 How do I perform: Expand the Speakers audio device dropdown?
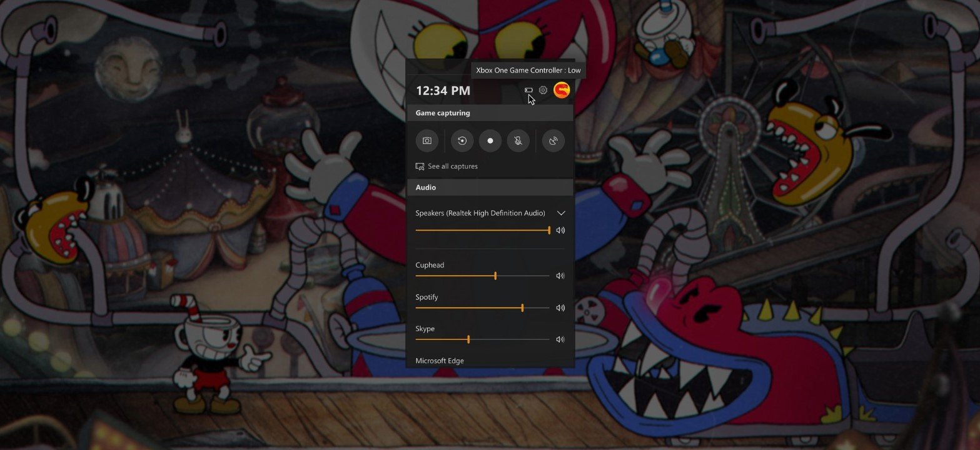coord(560,212)
